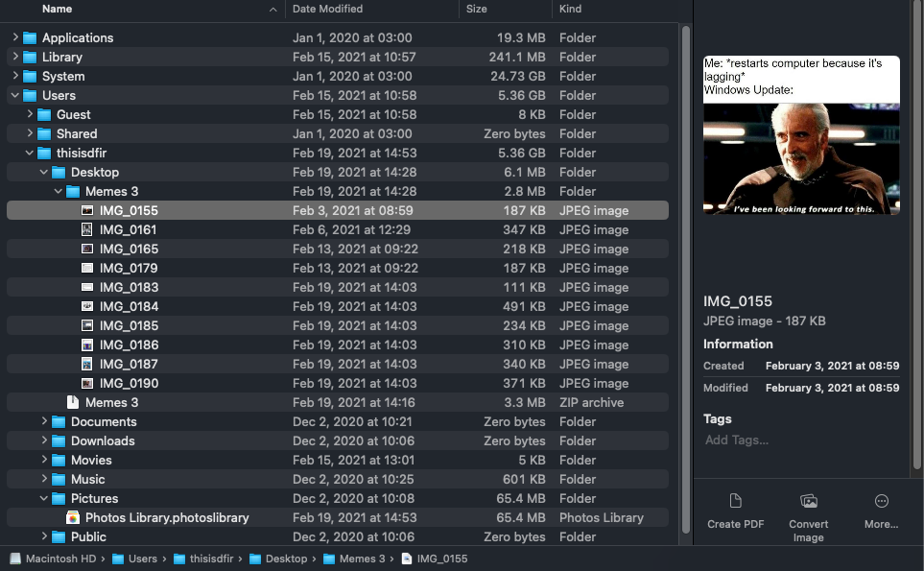Expand the Documents folder
Viewport: 924px width, 571px height.
click(x=43, y=421)
